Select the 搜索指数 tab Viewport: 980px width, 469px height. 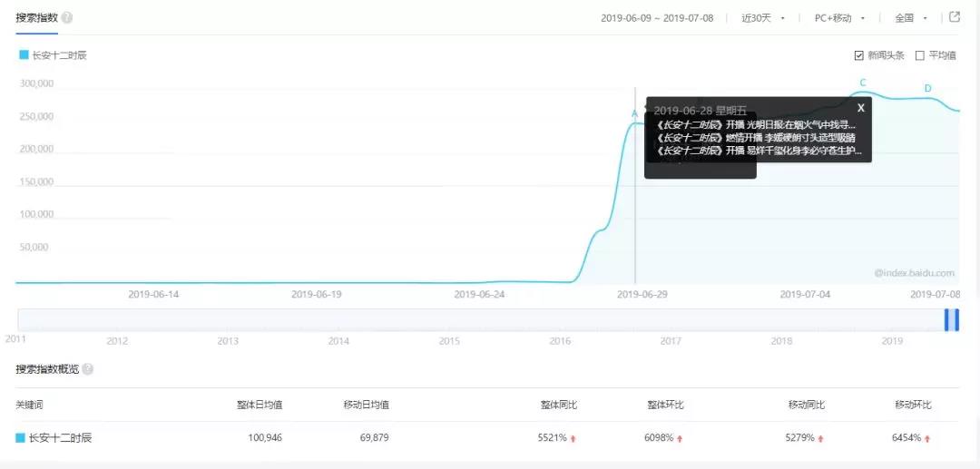click(x=36, y=17)
